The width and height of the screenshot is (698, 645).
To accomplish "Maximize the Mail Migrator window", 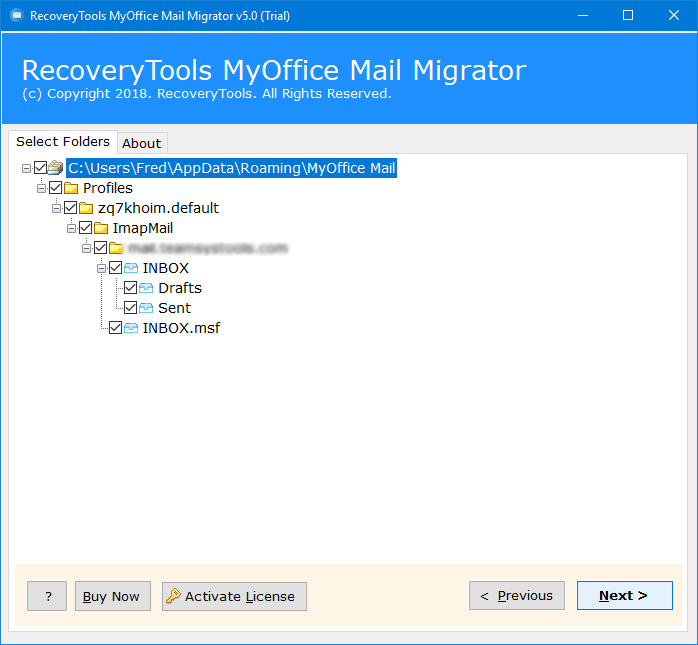I will (x=628, y=16).
